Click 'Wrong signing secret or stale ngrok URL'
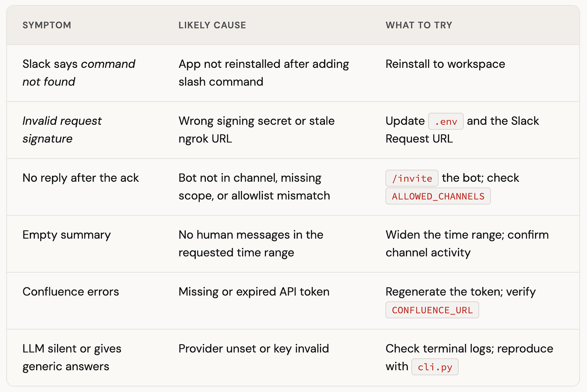The height and width of the screenshot is (392, 587). pyautogui.click(x=257, y=130)
